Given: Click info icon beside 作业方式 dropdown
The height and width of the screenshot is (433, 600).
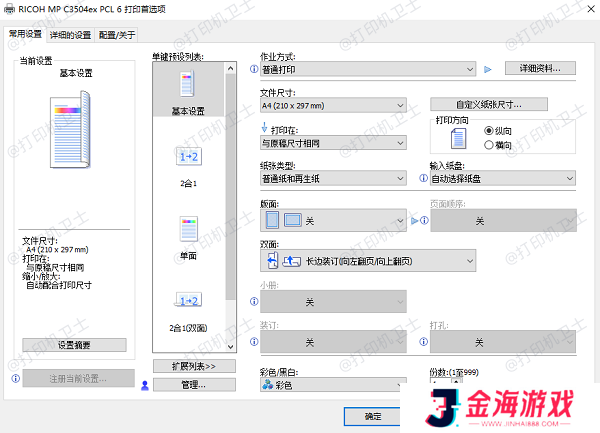Looking at the screenshot, I should click(254, 69).
